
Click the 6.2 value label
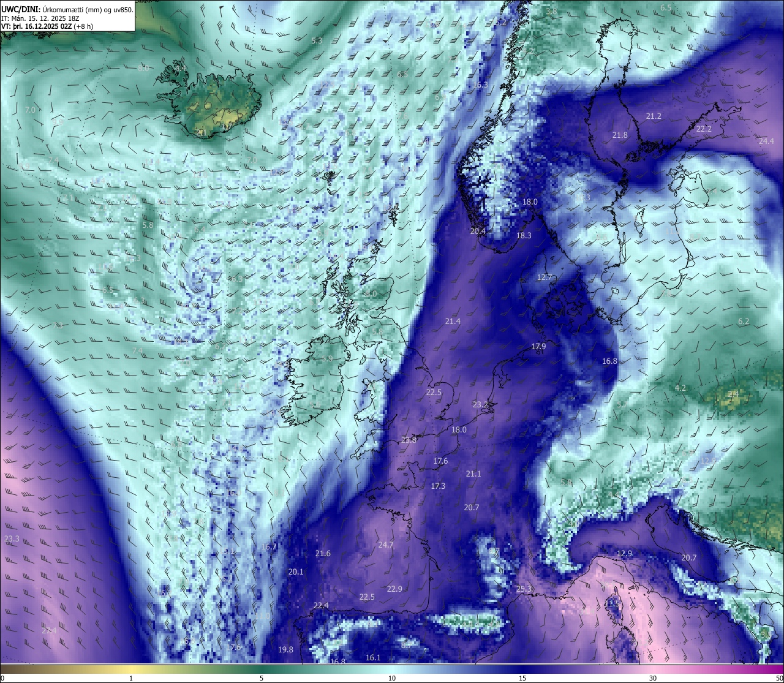[744, 322]
